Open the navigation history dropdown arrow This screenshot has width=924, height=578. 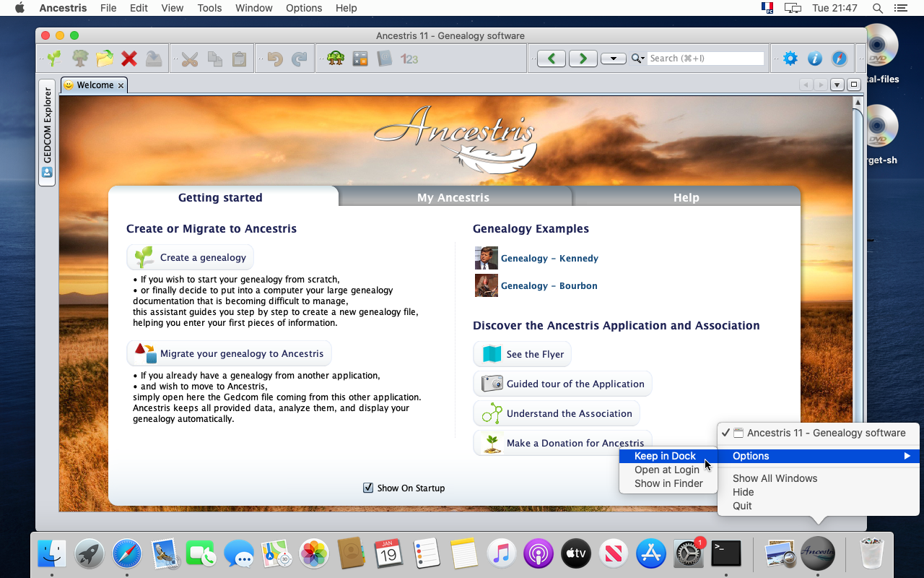[x=614, y=59]
